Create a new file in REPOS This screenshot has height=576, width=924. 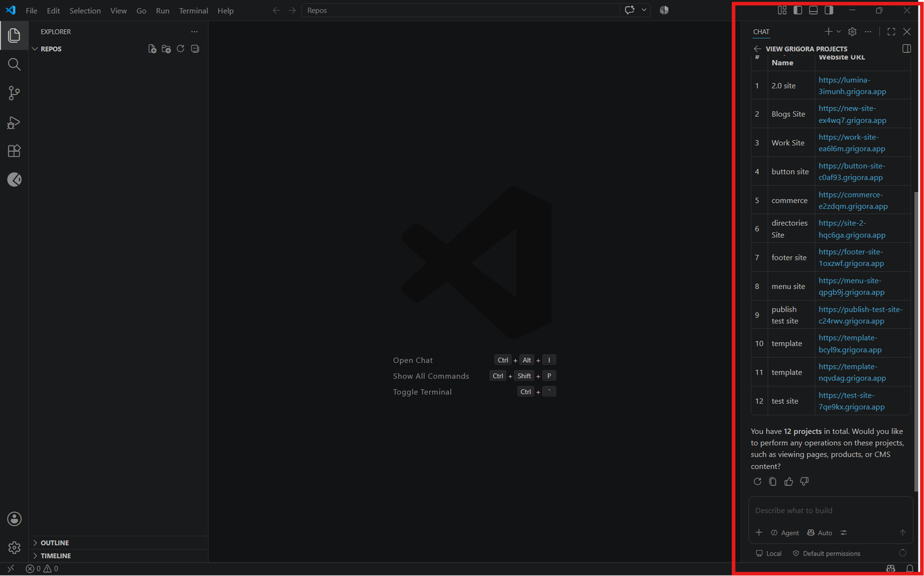point(152,49)
